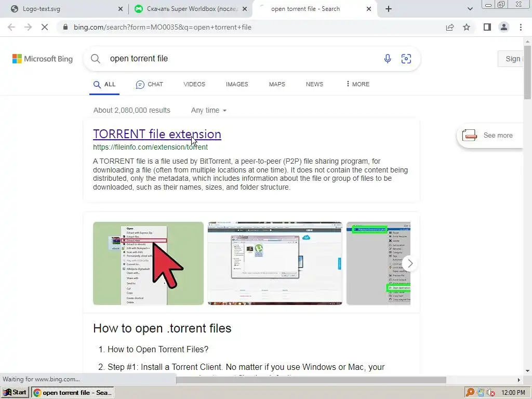Open visual search camera icon

tap(406, 59)
